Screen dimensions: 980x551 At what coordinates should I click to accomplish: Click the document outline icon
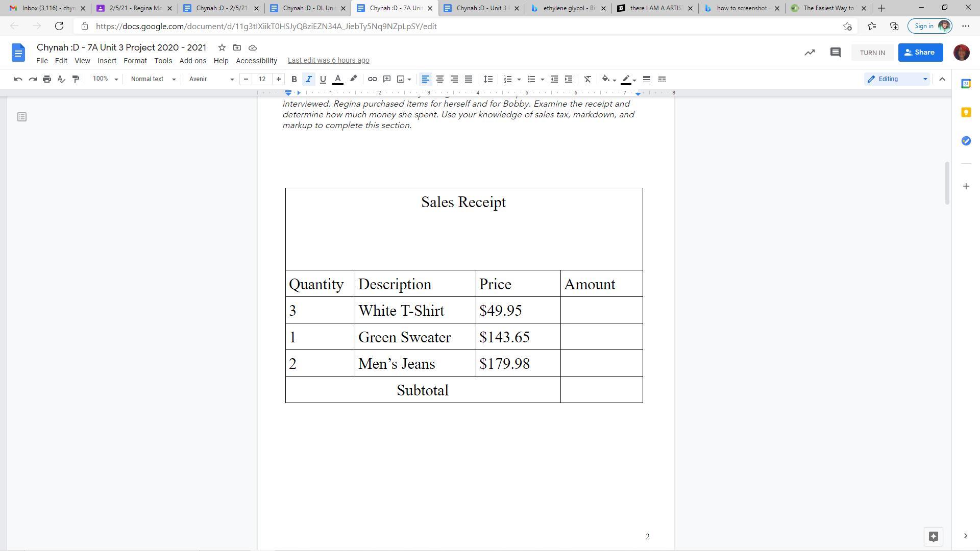pyautogui.click(x=22, y=117)
